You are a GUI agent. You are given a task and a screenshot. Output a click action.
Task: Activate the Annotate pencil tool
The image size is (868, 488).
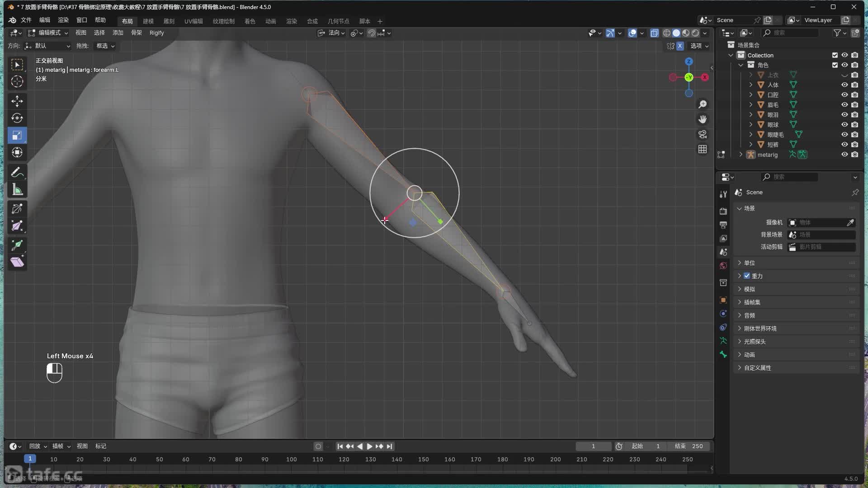click(17, 172)
